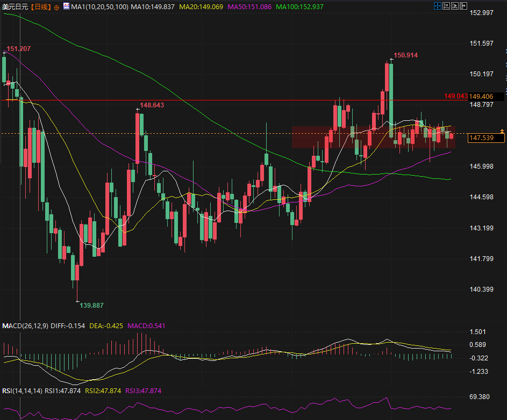507x420 pixels.
Task: Click the red horizontal line at 149.043
Action: coord(234,100)
